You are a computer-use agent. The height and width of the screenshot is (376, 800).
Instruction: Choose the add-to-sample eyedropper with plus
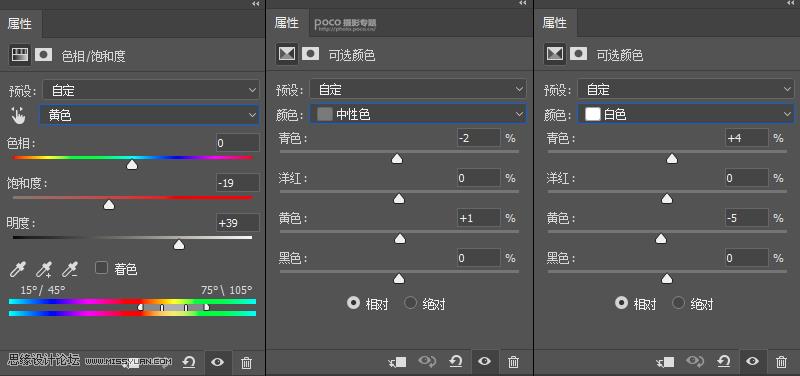tap(44, 268)
